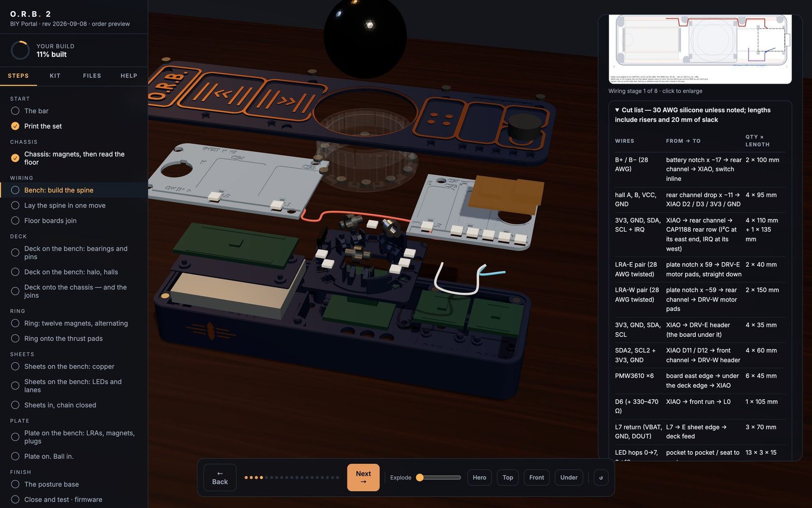The image size is (812, 508).
Task: Switch to the Top camera view
Action: (508, 478)
